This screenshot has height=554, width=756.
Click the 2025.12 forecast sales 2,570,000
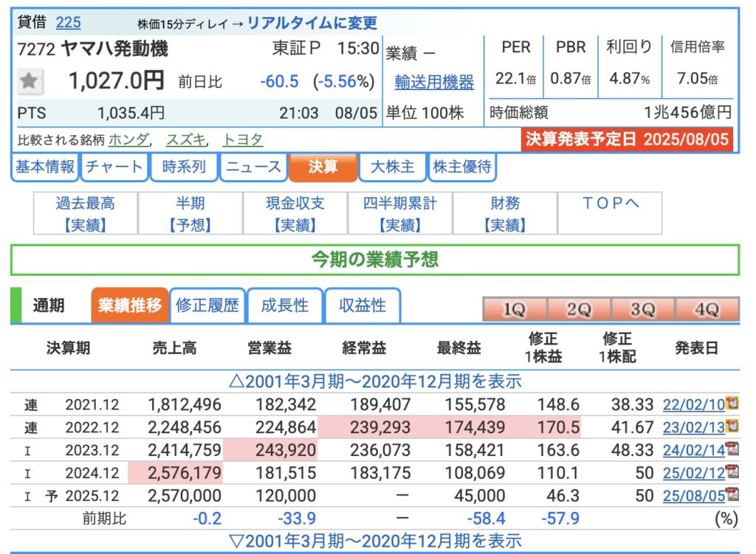pyautogui.click(x=184, y=496)
